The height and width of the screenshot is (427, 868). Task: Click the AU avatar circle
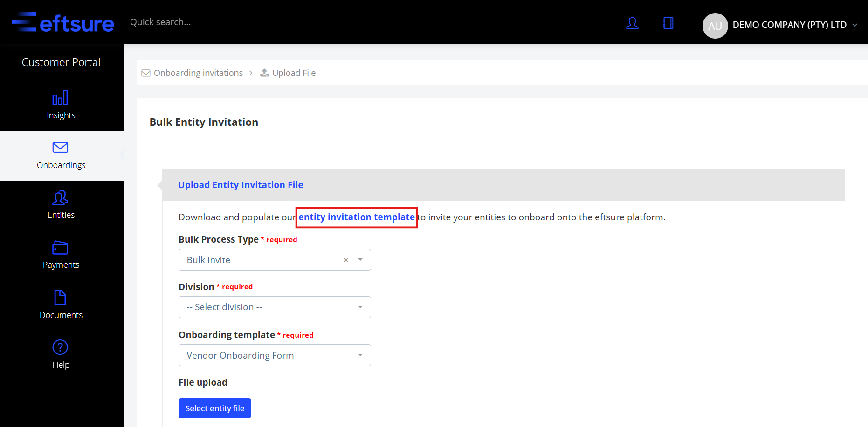point(715,26)
